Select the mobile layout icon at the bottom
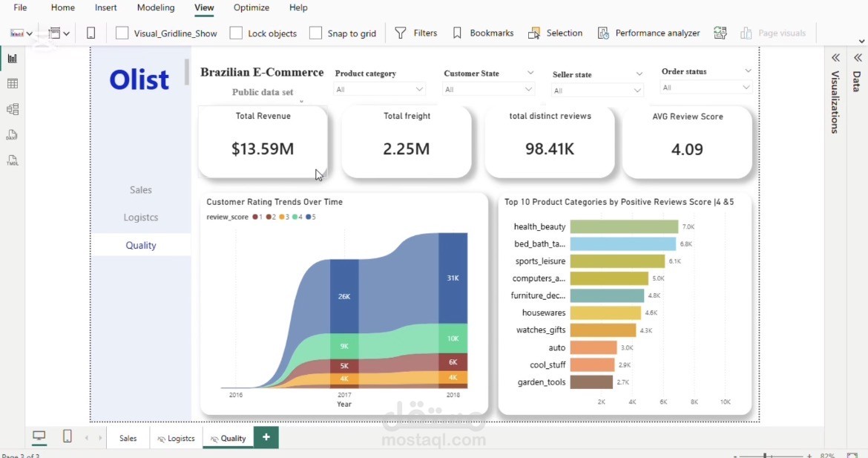 [67, 436]
